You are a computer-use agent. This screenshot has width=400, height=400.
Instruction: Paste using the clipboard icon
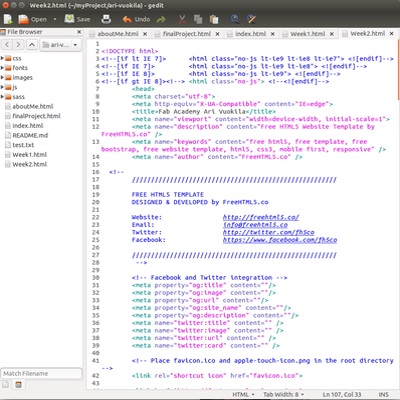point(214,19)
